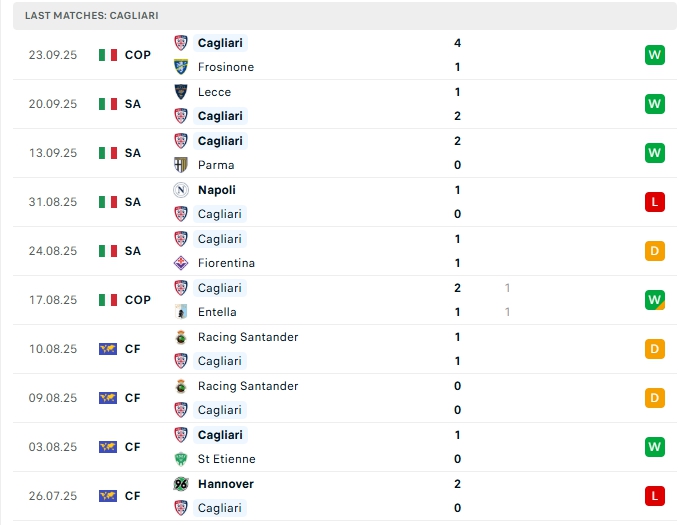Click the Hannover 96 crest icon
This screenshot has height=525, width=686.
tap(181, 484)
